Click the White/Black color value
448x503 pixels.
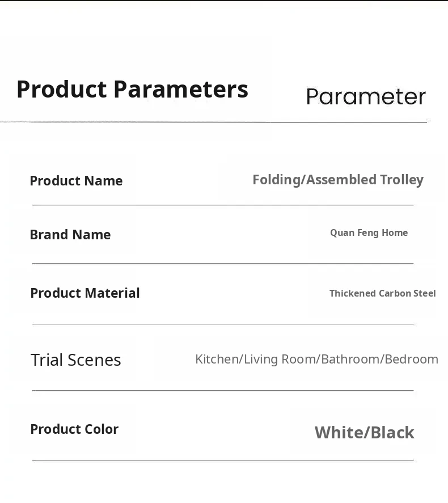click(x=364, y=433)
